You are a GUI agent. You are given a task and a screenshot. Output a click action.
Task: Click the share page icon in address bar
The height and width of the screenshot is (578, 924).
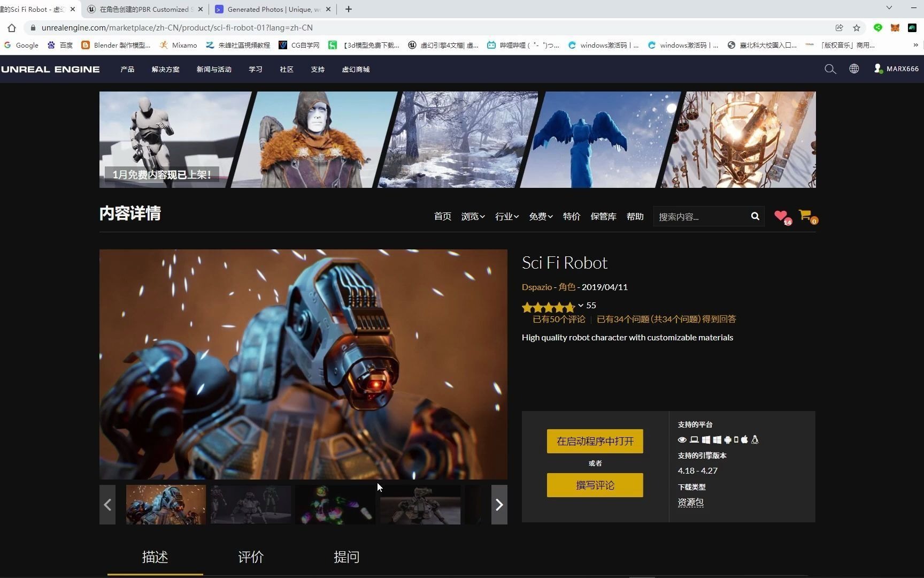pos(840,28)
